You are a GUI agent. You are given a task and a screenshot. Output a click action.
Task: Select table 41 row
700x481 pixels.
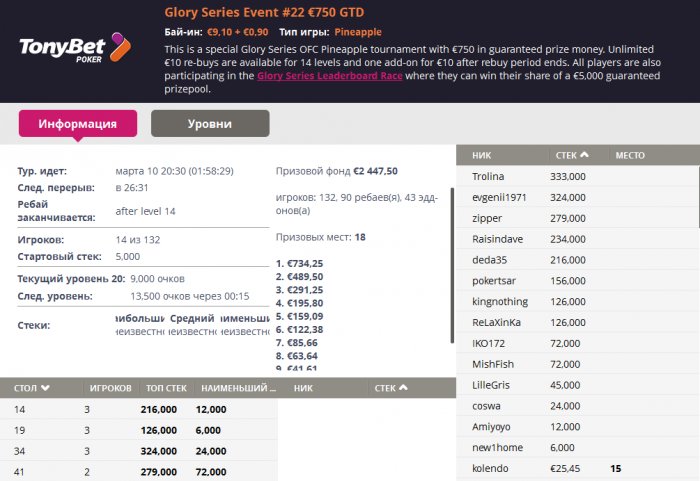[138, 470]
